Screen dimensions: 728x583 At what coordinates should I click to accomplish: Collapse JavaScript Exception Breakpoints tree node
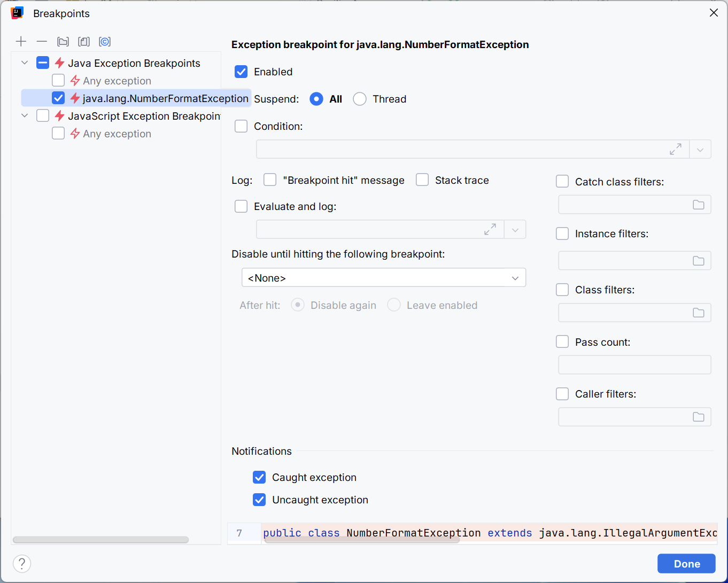25,115
